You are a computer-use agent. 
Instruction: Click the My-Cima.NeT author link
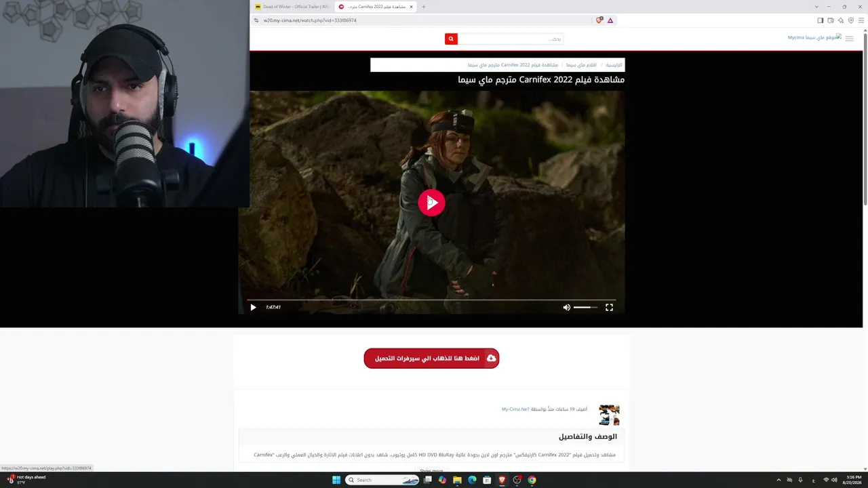tap(515, 409)
